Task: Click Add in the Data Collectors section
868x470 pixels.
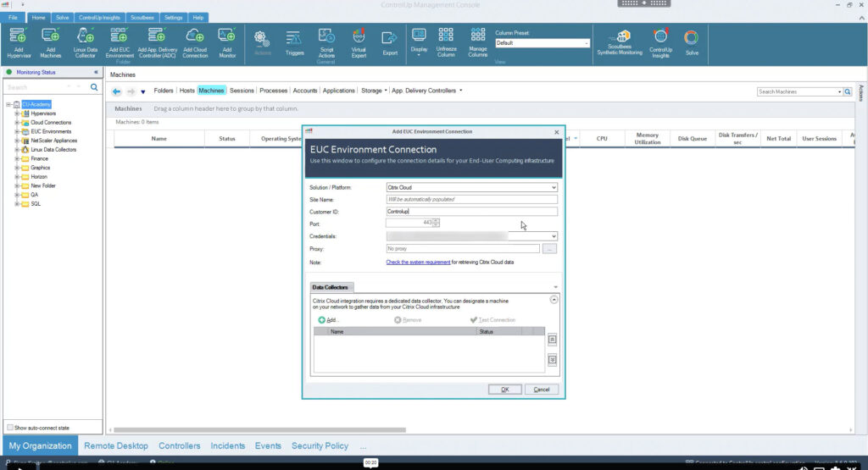Action: tap(328, 320)
